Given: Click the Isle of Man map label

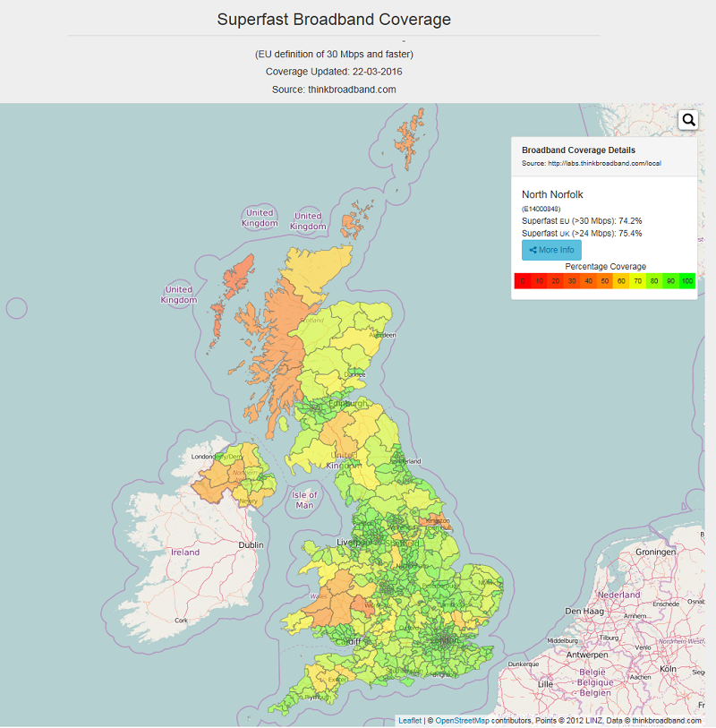Looking at the screenshot, I should 305,500.
